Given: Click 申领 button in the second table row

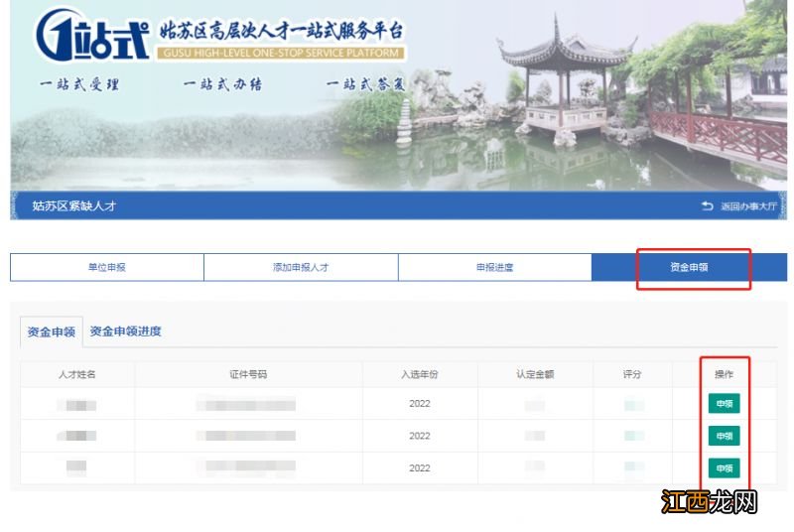Looking at the screenshot, I should click(x=725, y=436).
